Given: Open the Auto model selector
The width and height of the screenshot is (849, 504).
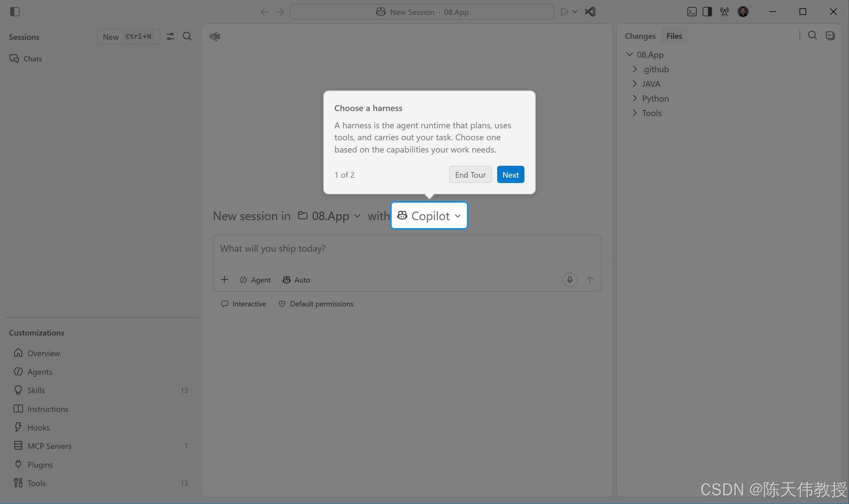Looking at the screenshot, I should tap(296, 280).
